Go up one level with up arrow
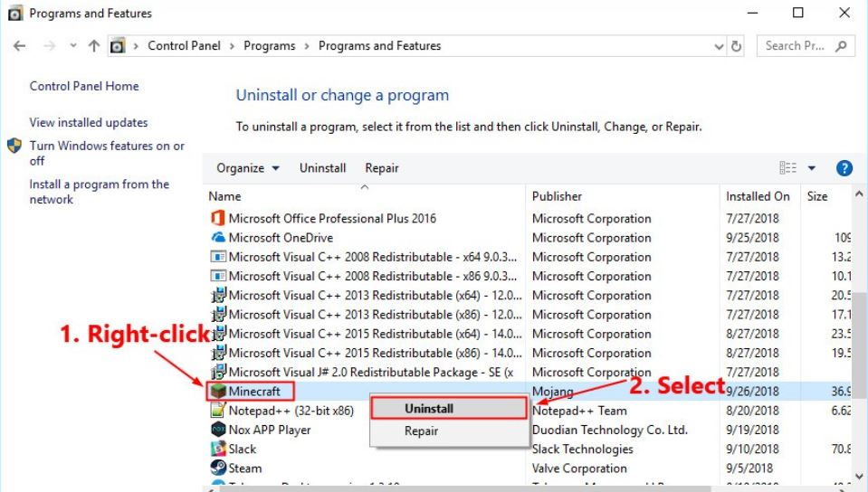Screen dimensions: 868x492 coord(94,46)
